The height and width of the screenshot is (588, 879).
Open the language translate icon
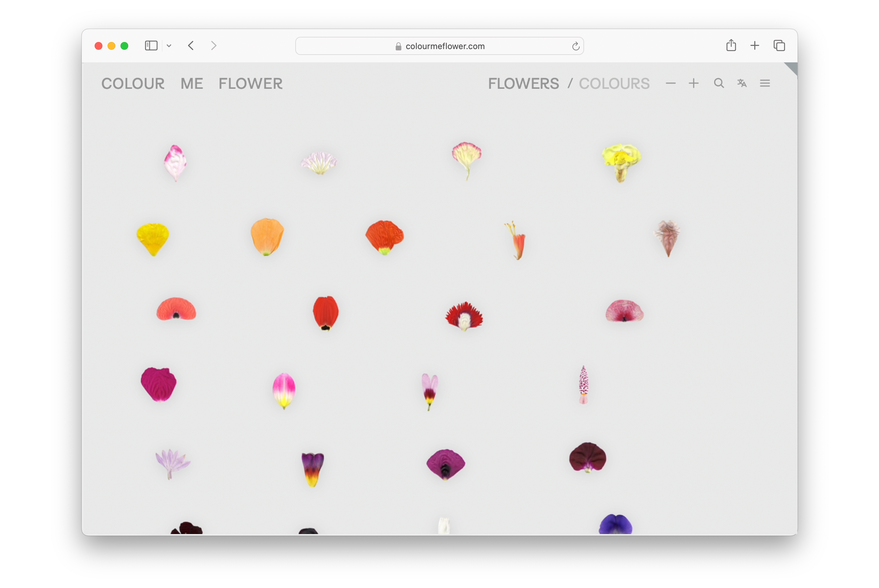click(742, 83)
